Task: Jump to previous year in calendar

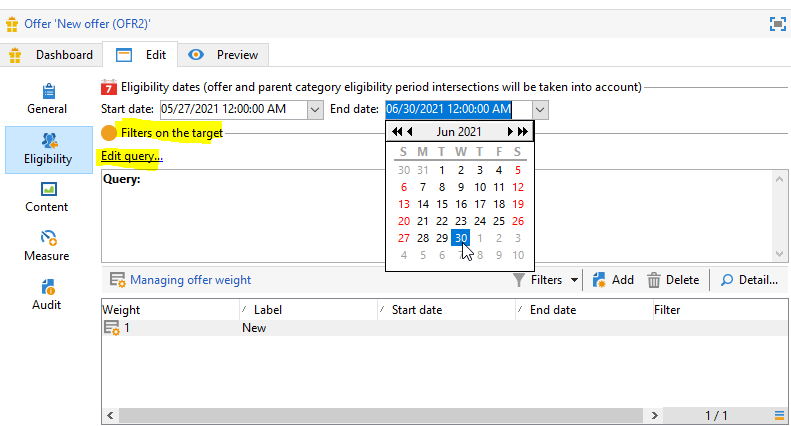Action: tap(396, 132)
